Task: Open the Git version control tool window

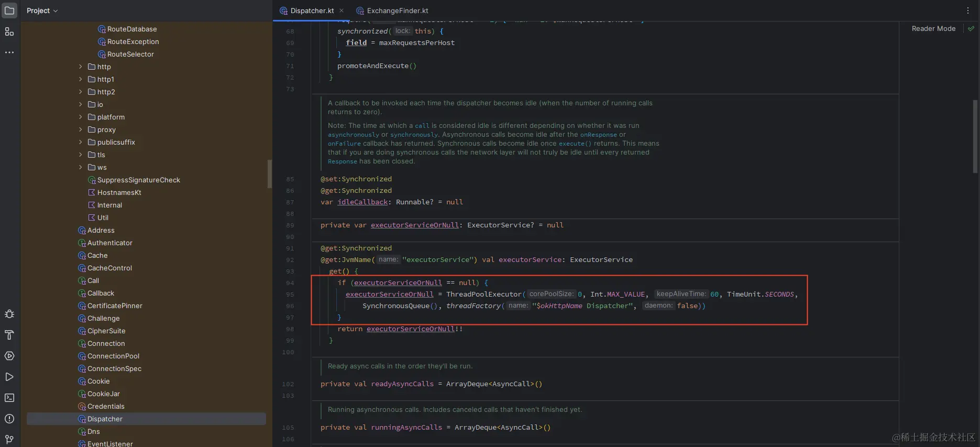Action: pyautogui.click(x=9, y=439)
